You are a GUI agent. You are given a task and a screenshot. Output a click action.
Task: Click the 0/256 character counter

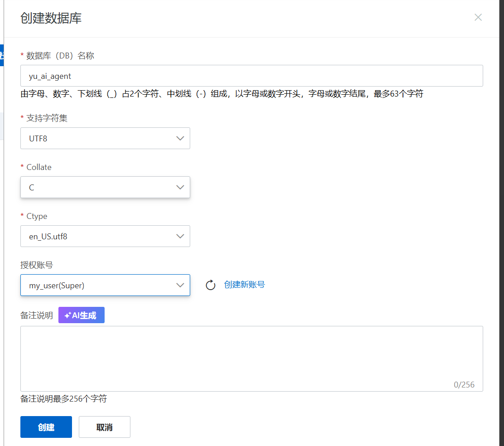point(464,384)
